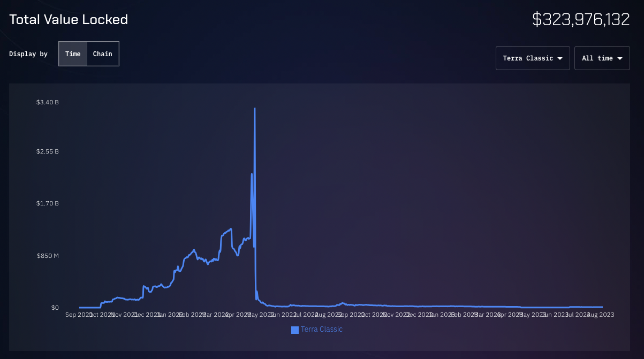This screenshot has width=644, height=359.
Task: Click the $1.70 B y-axis label
Action: 48,204
